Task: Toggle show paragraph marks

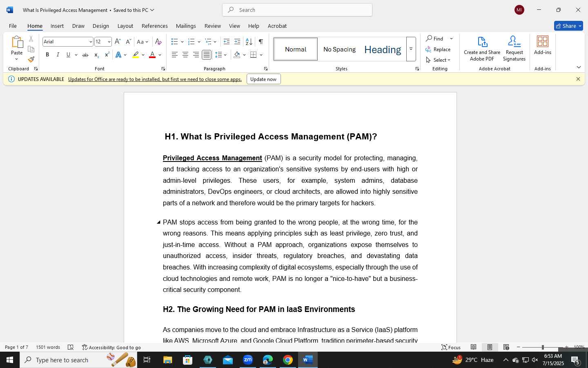Action: click(261, 42)
